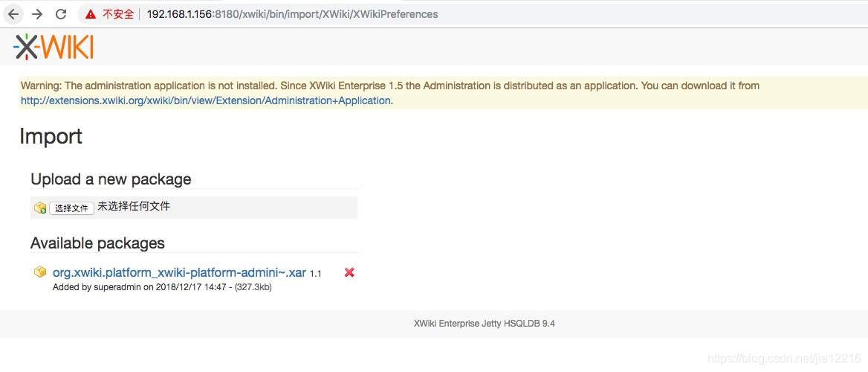Click the 'Upload a new package' heading
This screenshot has width=868, height=372.
coord(111,179)
